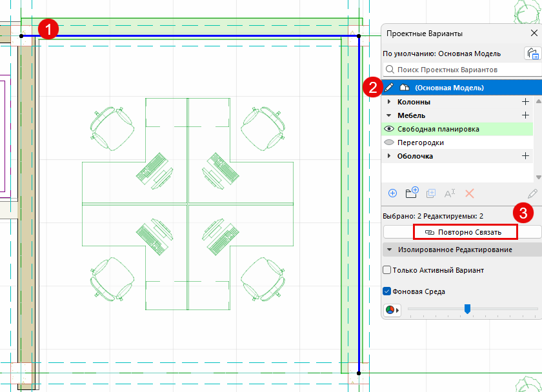Add option to Мебель with plus icon
The width and height of the screenshot is (542, 392).
525,115
